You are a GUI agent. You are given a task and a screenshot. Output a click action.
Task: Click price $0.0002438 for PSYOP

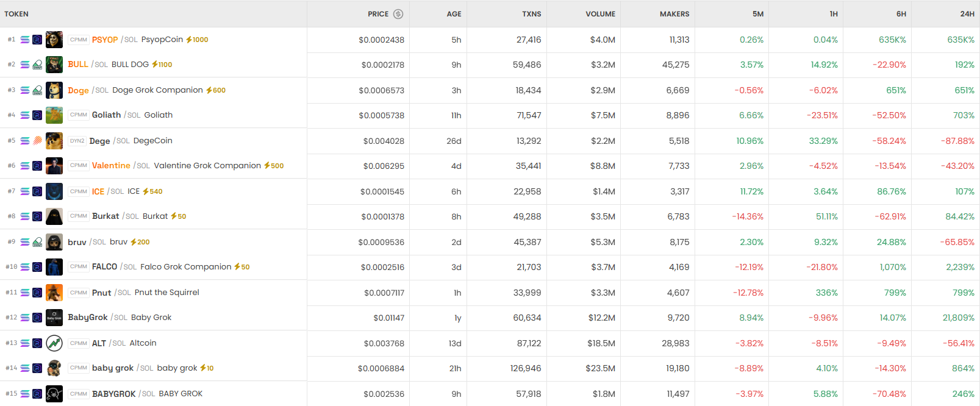[x=381, y=40]
